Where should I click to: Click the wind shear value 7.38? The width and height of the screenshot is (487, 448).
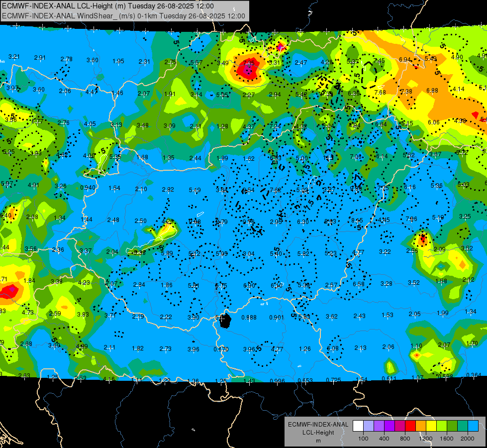point(406,91)
